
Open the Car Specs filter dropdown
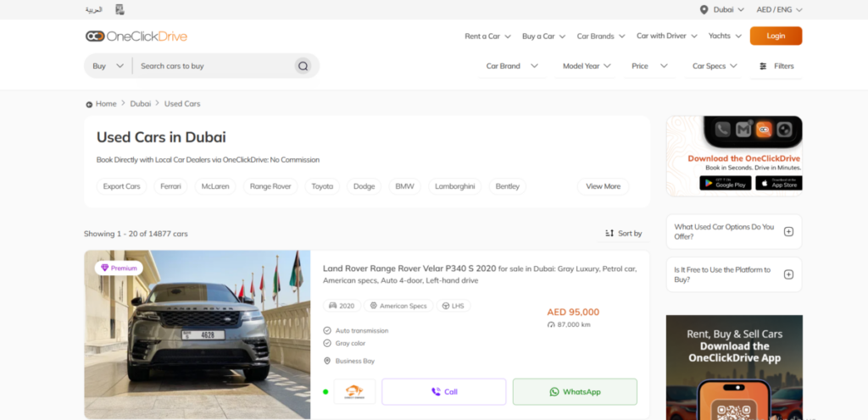tap(715, 66)
